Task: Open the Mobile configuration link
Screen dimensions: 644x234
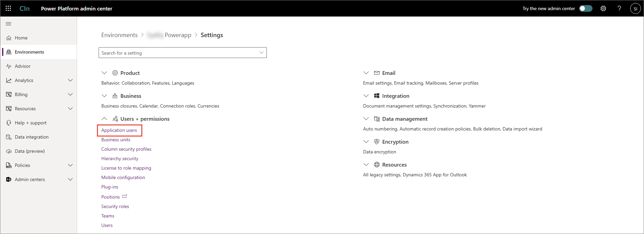Action: (123, 177)
